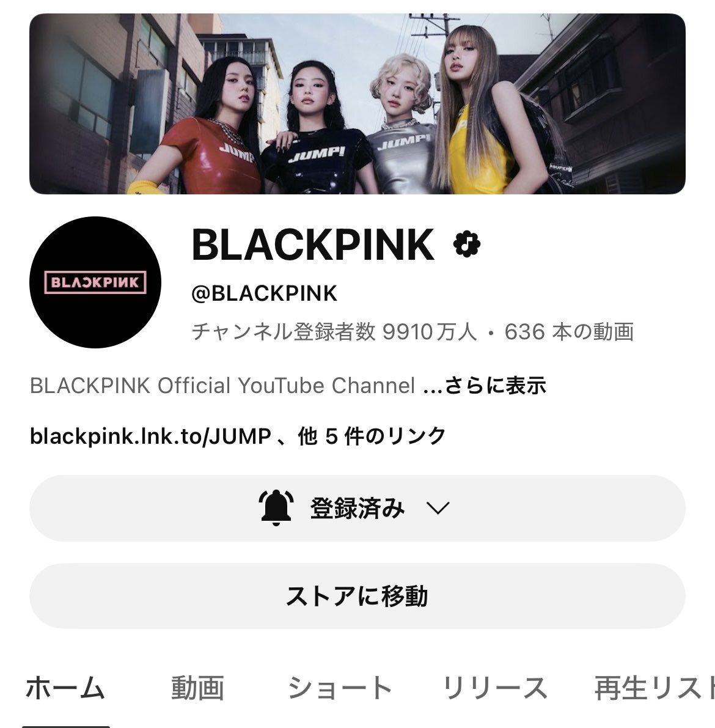The width and height of the screenshot is (715, 728).
Task: Open the ショート tab
Action: point(340,688)
